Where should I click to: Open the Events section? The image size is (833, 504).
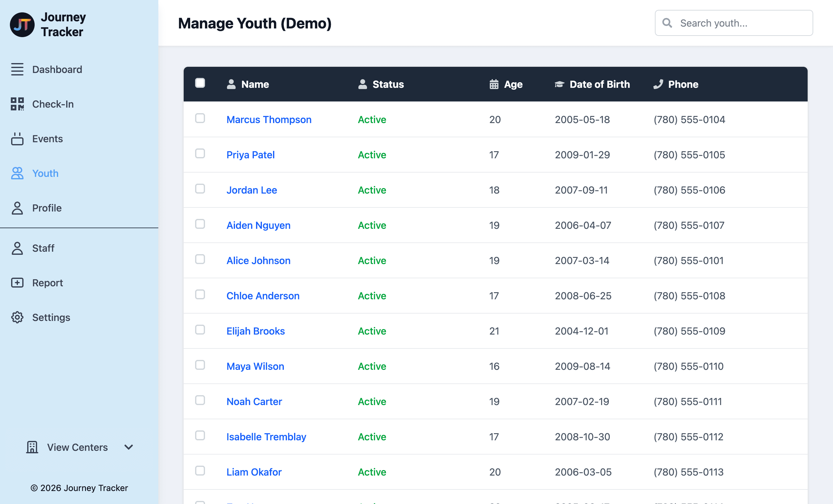(x=47, y=139)
